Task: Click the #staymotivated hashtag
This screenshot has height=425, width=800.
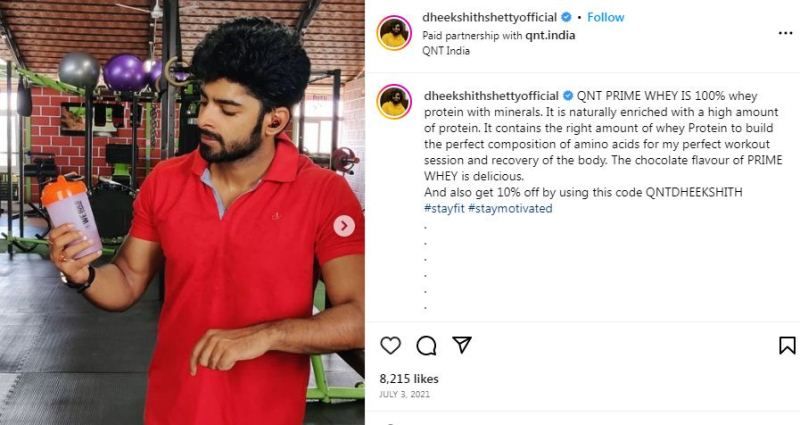Action: [510, 208]
